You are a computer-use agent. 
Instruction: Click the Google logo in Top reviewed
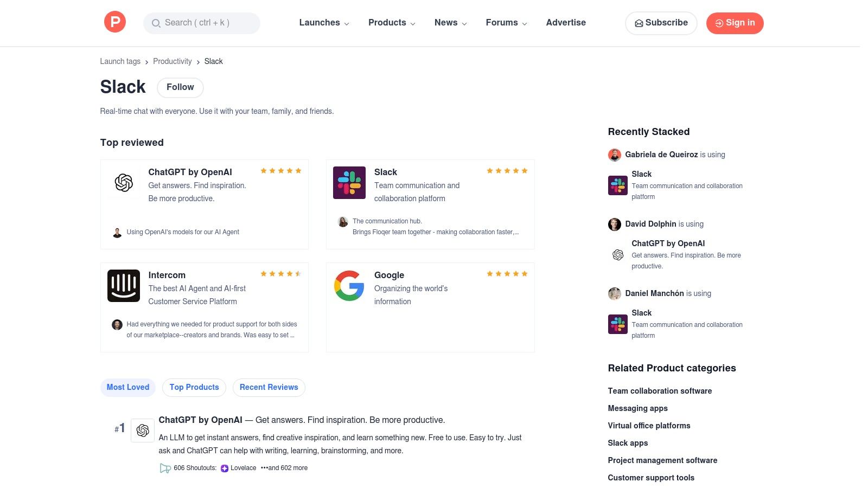(x=349, y=286)
